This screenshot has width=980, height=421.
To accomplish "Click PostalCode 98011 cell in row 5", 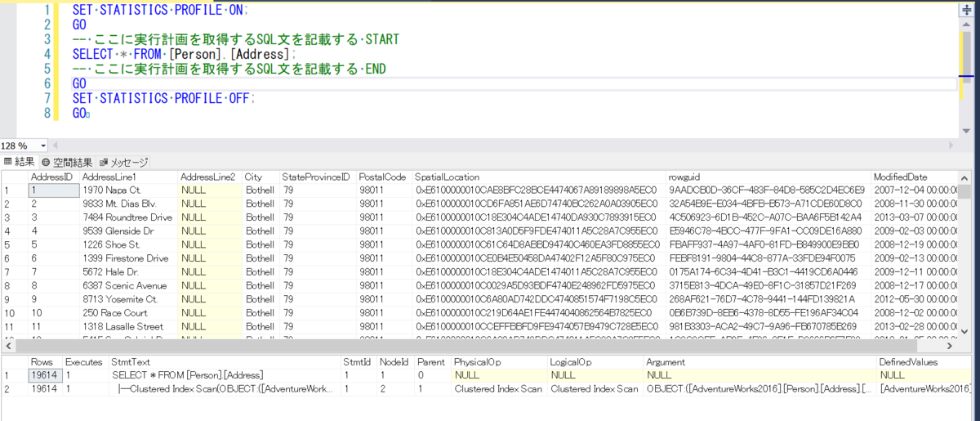I will 383,244.
